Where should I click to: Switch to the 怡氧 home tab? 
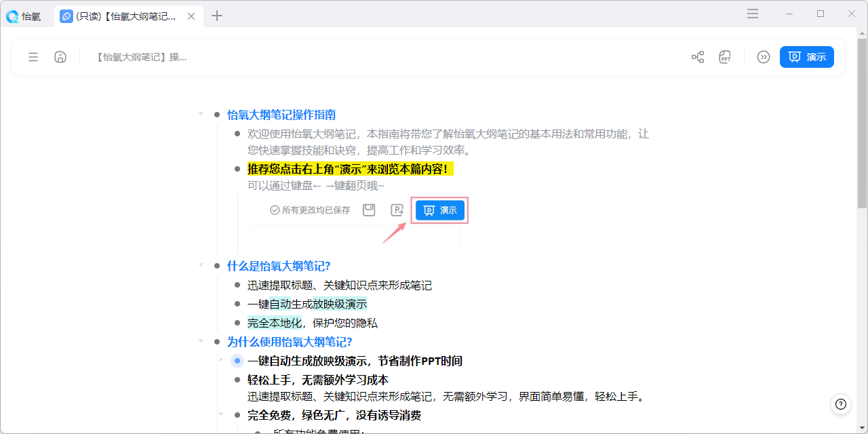[x=24, y=16]
